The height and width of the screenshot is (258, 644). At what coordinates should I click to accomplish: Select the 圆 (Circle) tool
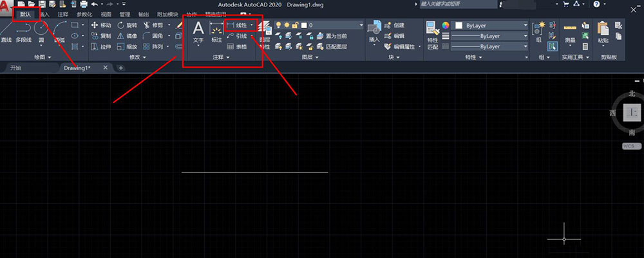pyautogui.click(x=41, y=31)
